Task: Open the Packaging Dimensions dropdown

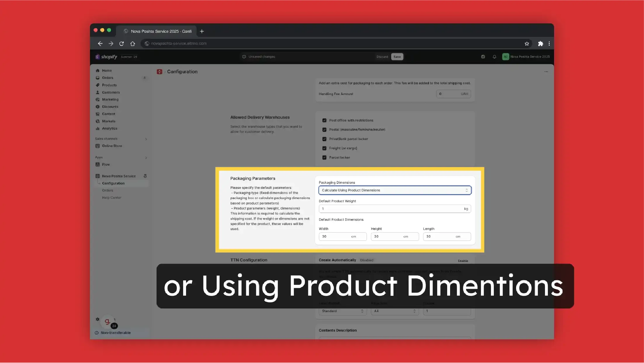Action: [x=395, y=190]
